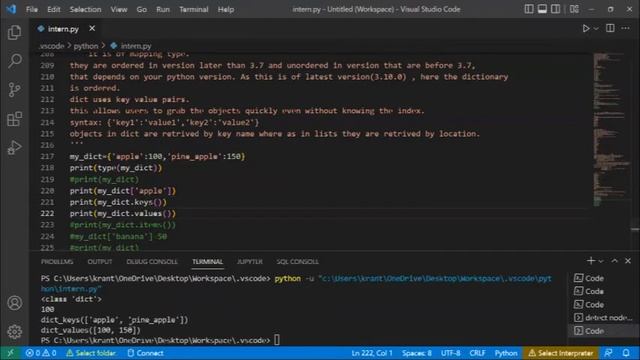Open the Help menu

[226, 9]
